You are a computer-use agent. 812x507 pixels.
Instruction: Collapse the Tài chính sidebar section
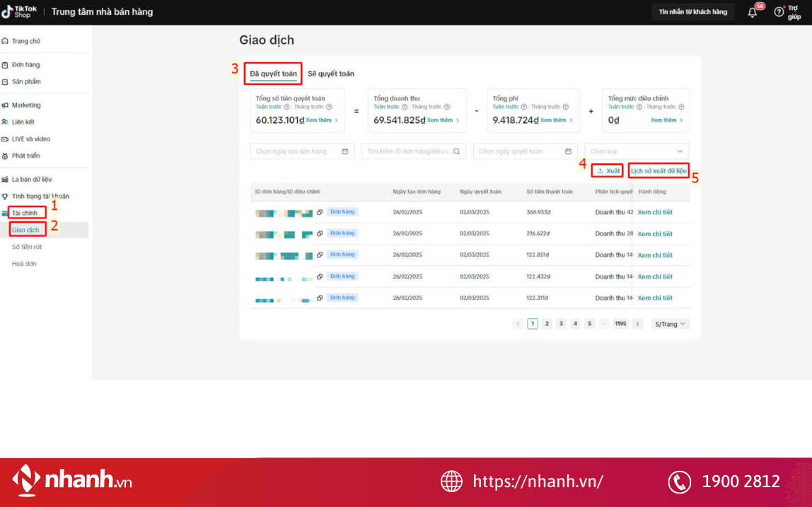(25, 213)
